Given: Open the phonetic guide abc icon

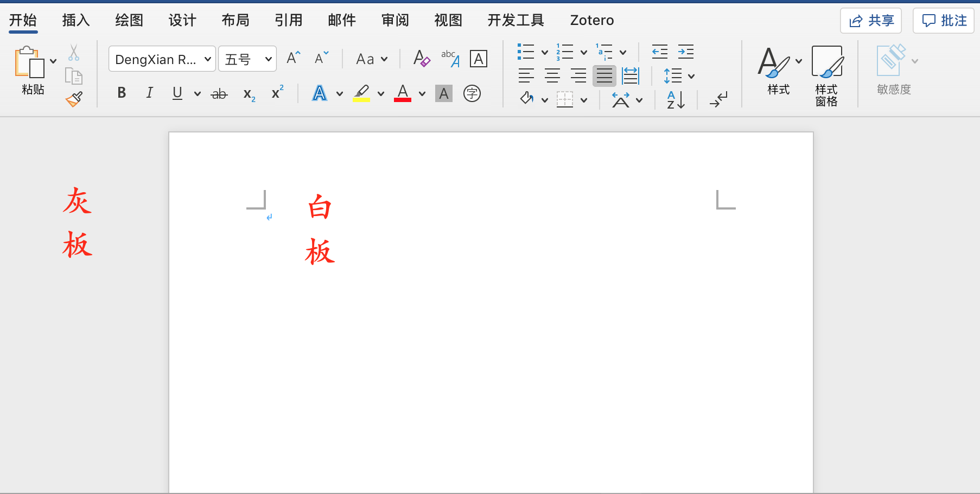Looking at the screenshot, I should [450, 59].
